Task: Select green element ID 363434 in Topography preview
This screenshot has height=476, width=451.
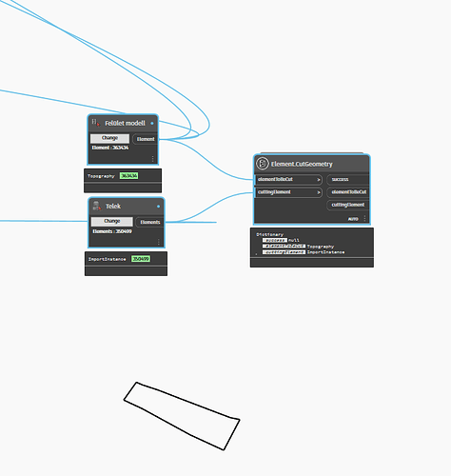Action: pyautogui.click(x=129, y=175)
